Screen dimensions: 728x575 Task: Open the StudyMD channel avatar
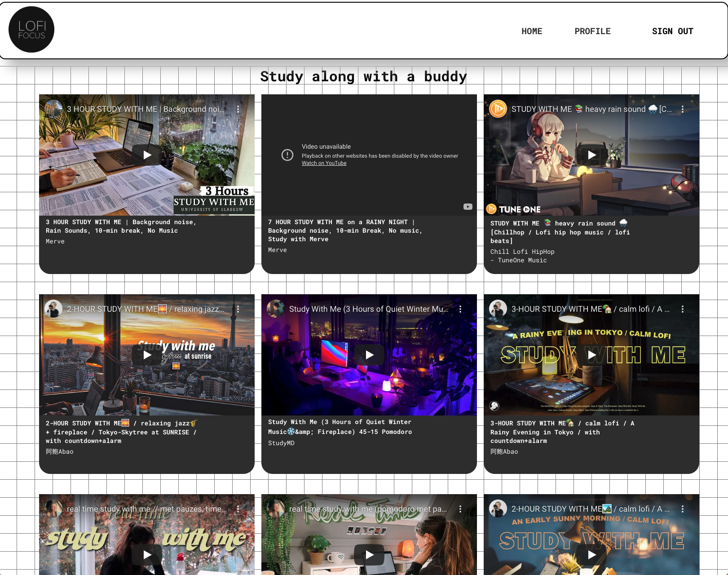(x=276, y=309)
